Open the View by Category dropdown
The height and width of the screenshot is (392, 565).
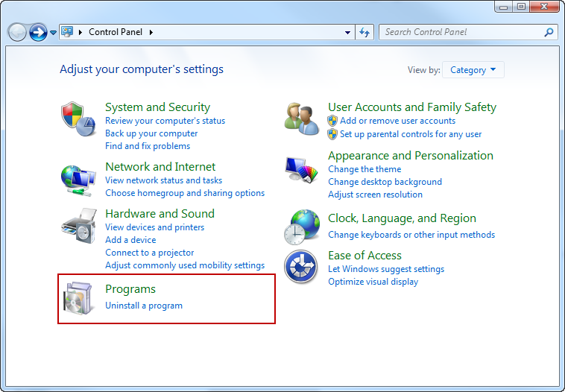(473, 70)
